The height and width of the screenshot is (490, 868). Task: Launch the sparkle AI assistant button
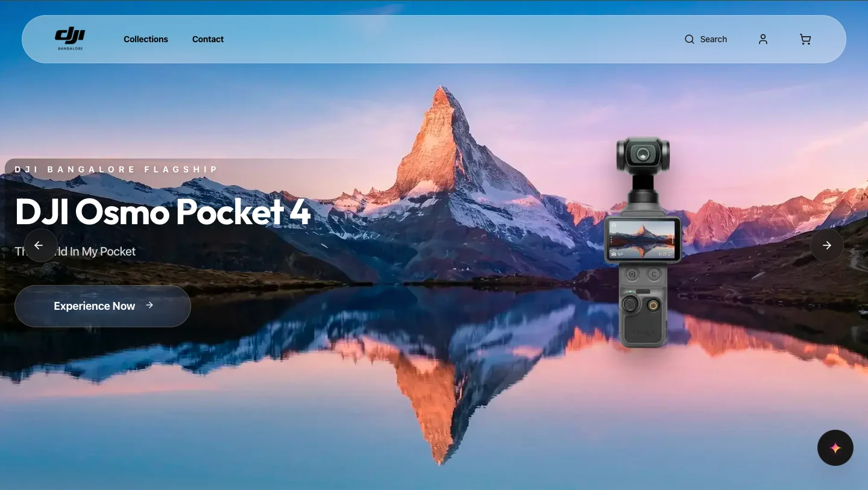coord(835,448)
